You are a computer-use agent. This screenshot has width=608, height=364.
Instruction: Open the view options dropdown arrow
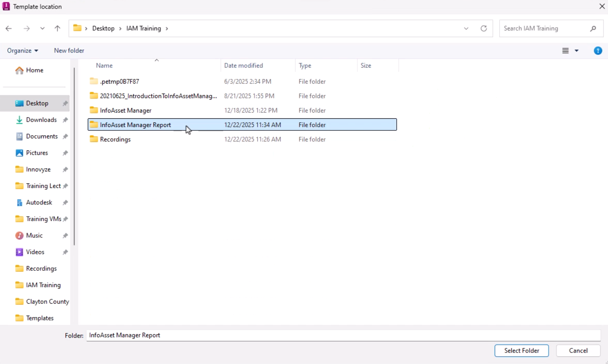(x=576, y=50)
